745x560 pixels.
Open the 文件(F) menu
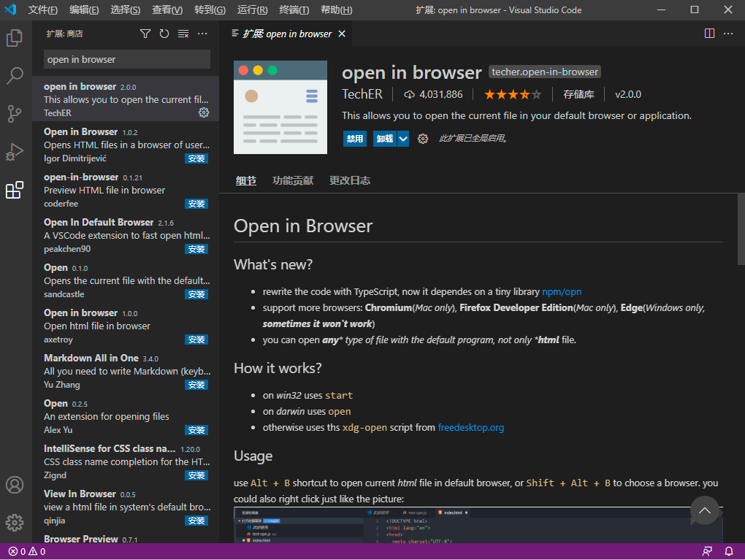pos(43,10)
